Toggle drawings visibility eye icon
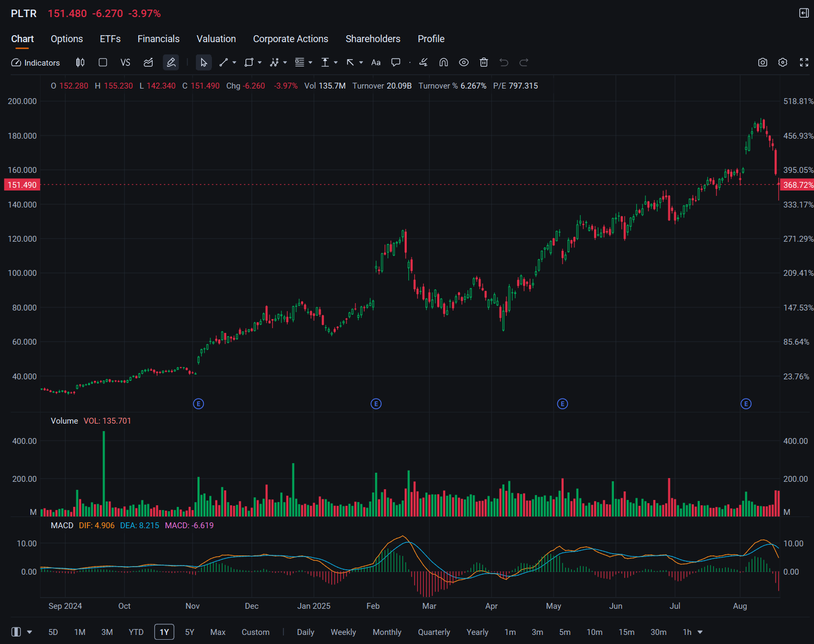Screen dimensions: 814x644 tap(464, 62)
